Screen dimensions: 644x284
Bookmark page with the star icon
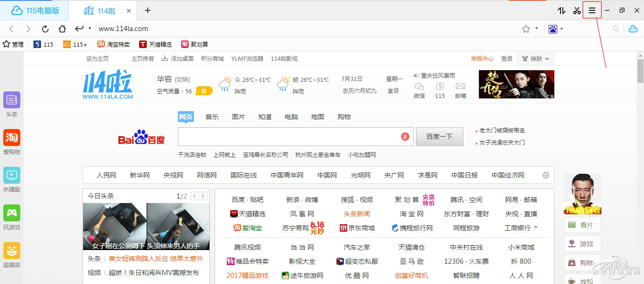(x=526, y=29)
